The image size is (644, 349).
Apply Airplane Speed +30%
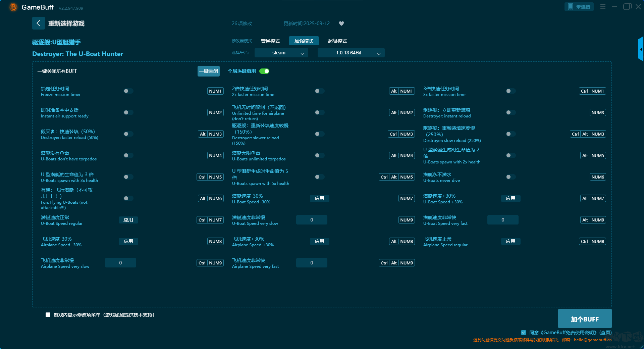coord(319,241)
